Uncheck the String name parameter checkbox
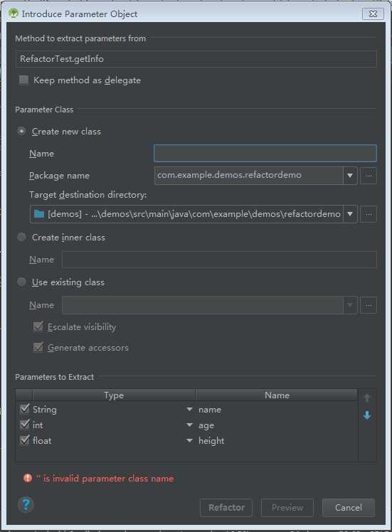 click(24, 409)
